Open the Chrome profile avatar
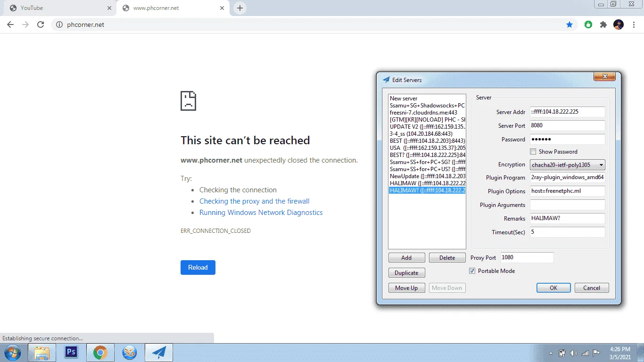 [x=618, y=25]
